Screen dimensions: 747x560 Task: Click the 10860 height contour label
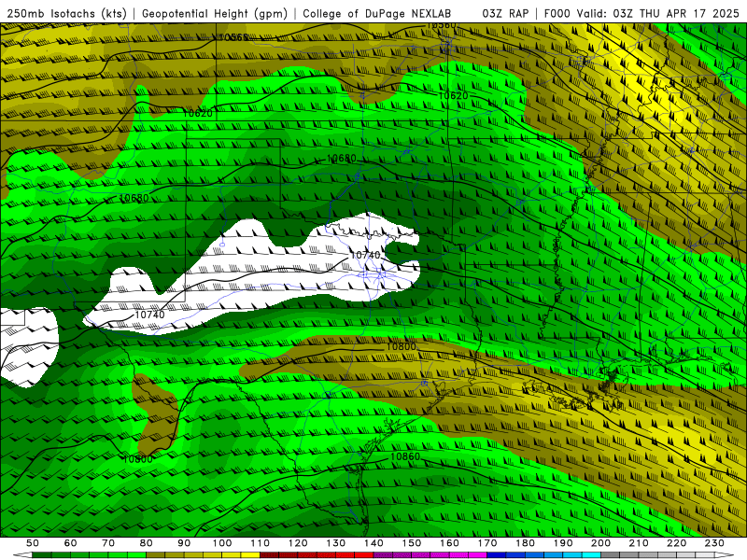click(405, 456)
